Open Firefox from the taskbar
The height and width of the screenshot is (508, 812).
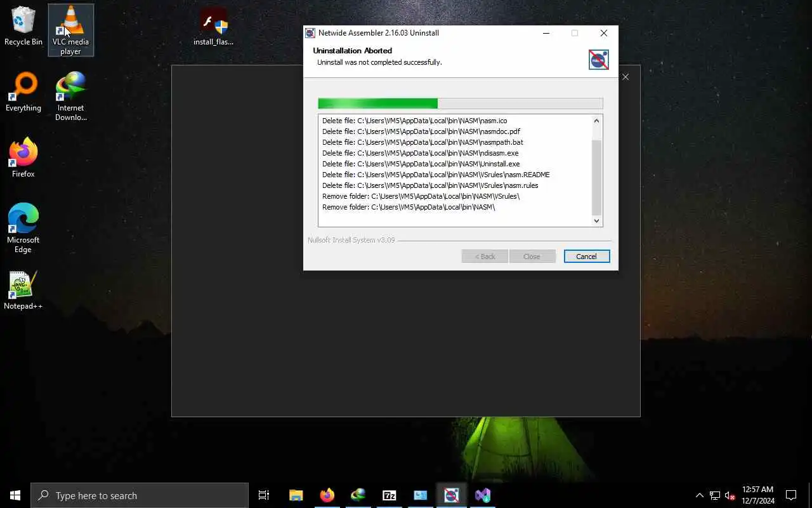coord(327,495)
